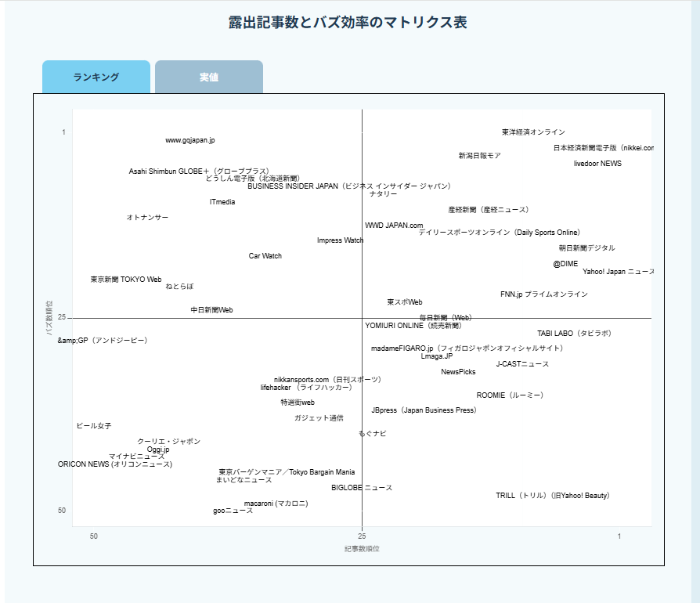Click the livedoor NEWS label
700x603 pixels.
pos(597,164)
